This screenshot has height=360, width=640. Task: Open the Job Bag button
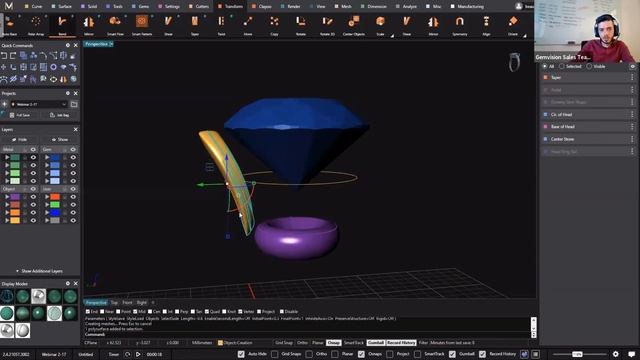pos(60,115)
